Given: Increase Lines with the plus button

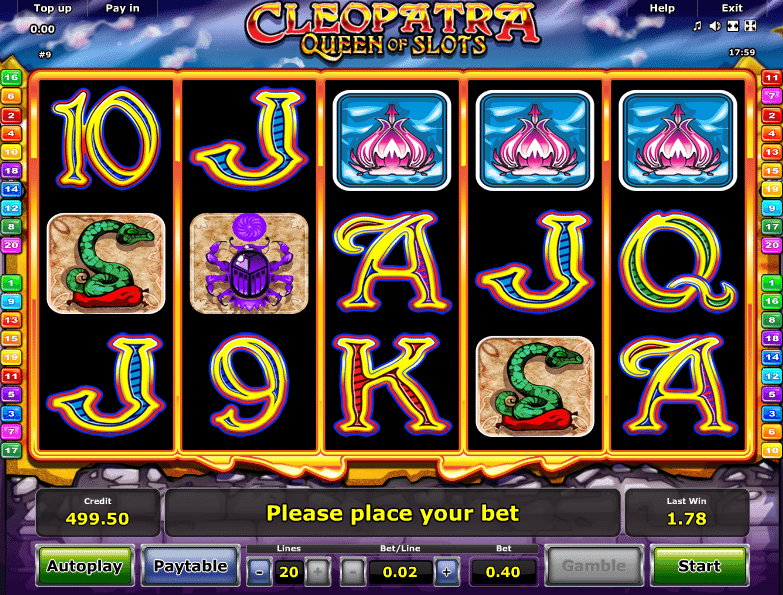Looking at the screenshot, I should tap(318, 572).
